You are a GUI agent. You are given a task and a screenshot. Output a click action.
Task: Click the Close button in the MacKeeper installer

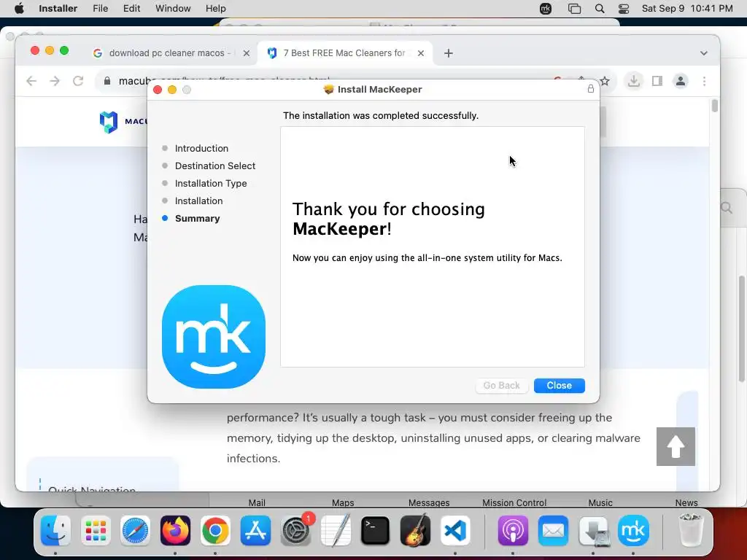click(559, 385)
